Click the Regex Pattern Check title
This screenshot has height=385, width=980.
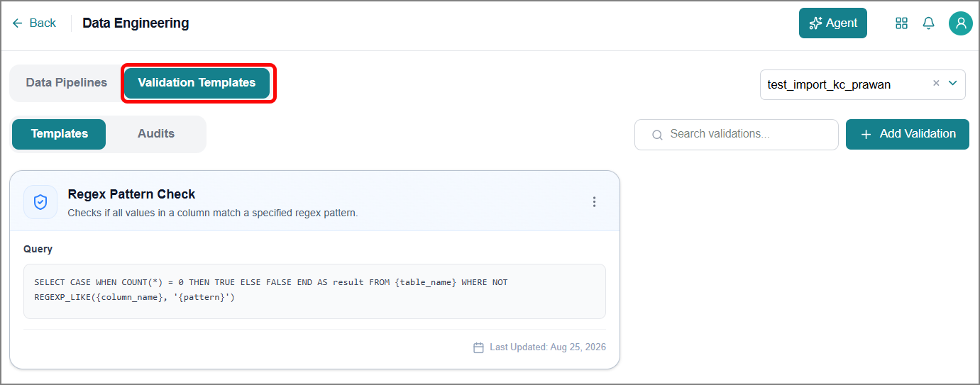click(131, 194)
